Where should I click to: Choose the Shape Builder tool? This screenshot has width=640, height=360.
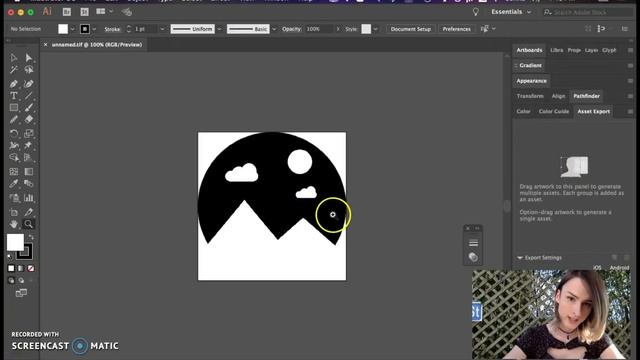(x=13, y=157)
